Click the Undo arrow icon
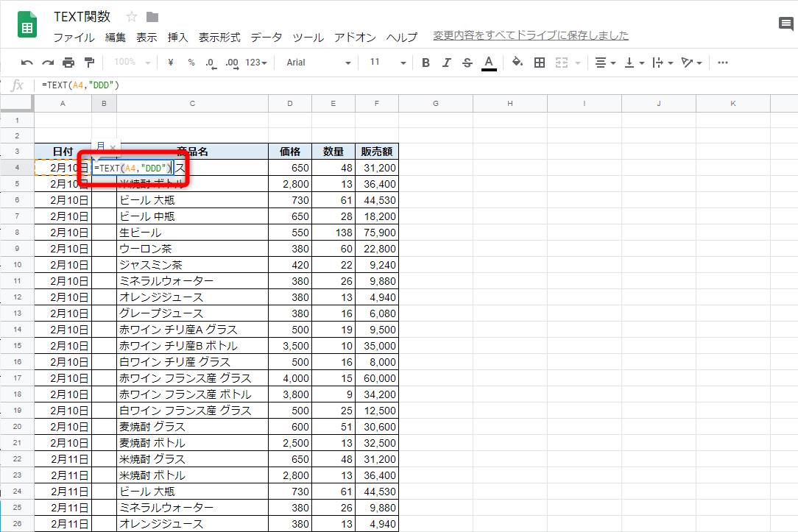 27,63
